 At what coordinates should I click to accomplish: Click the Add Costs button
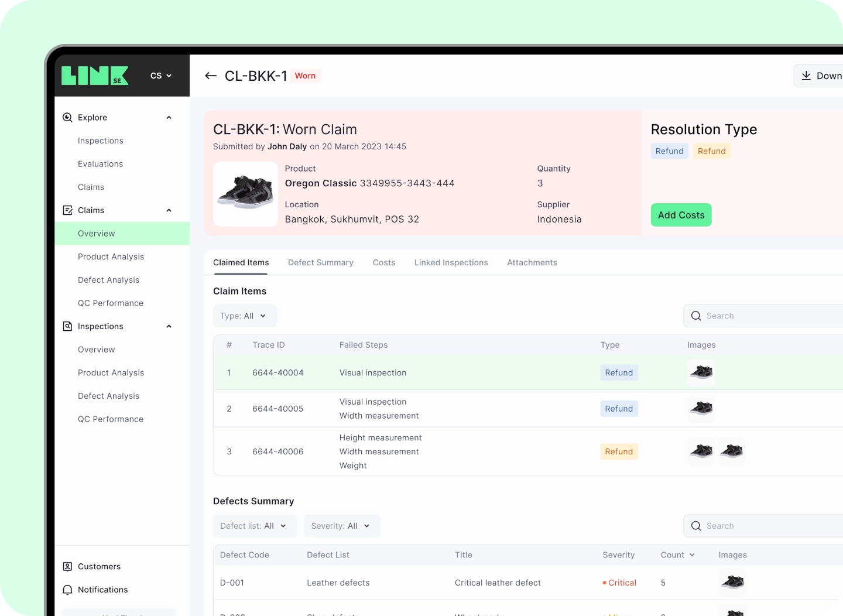click(x=681, y=215)
